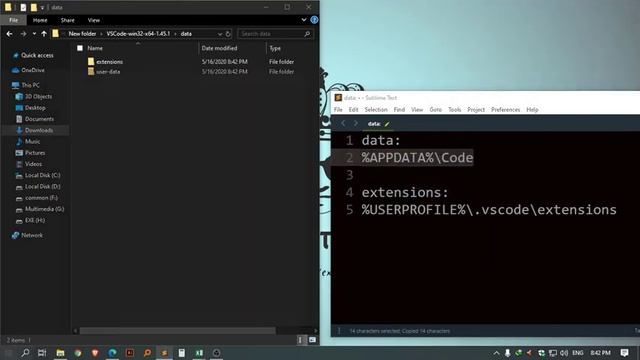
Task: Open the File menu in Explorer
Action: pos(13,20)
